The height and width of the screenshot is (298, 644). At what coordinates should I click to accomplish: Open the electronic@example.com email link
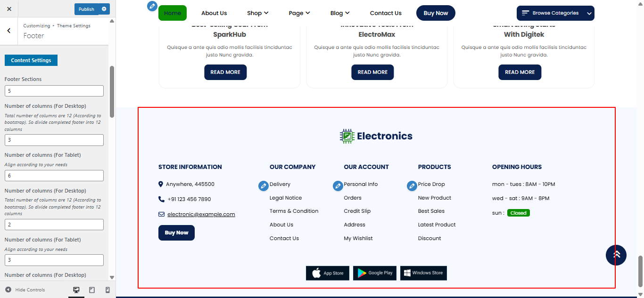201,214
